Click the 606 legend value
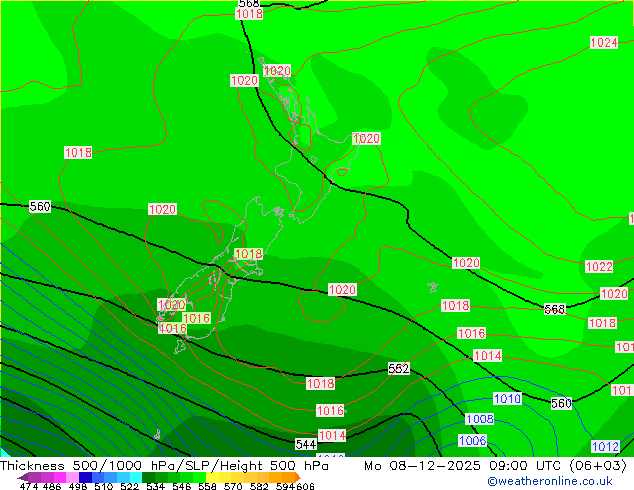The width and height of the screenshot is (634, 490). pyautogui.click(x=305, y=486)
